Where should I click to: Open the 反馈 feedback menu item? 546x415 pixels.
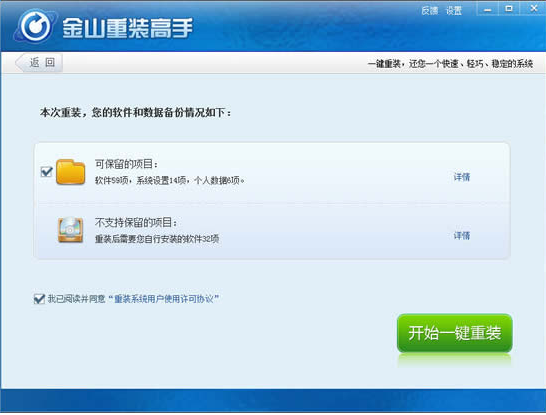(430, 11)
